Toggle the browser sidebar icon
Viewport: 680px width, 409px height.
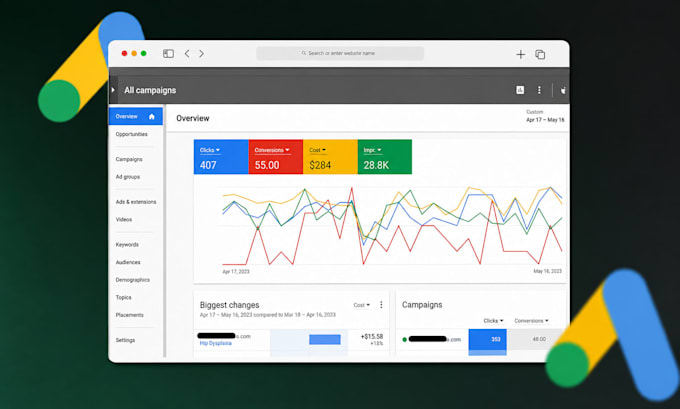[x=168, y=54]
